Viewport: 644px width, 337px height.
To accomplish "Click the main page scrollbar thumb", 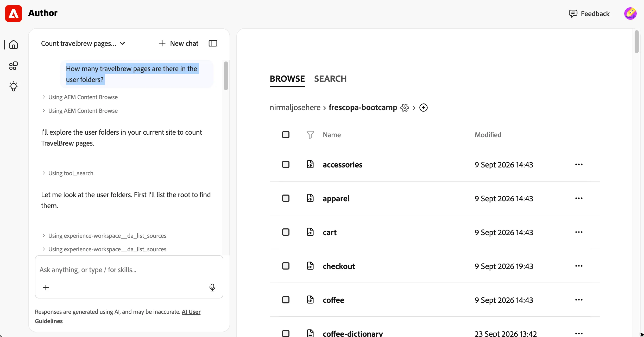I will 637,42.
